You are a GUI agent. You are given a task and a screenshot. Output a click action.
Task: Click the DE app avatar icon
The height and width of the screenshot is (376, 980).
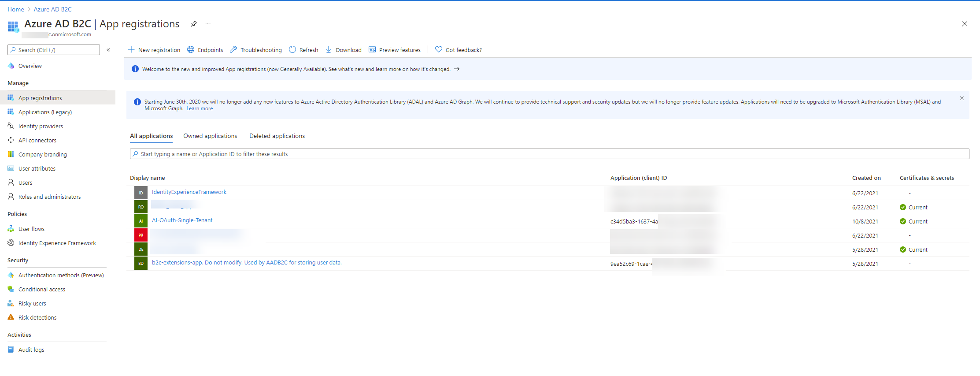click(x=141, y=249)
